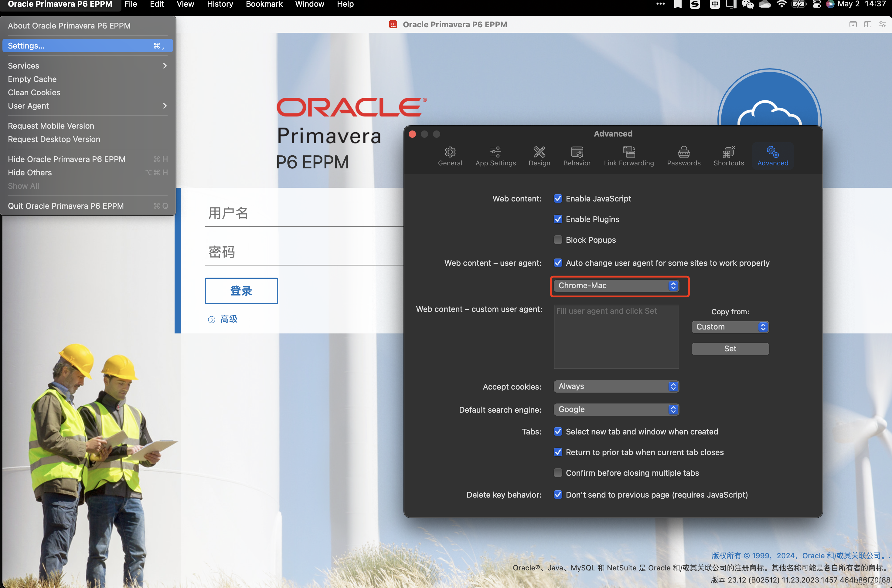The width and height of the screenshot is (892, 588).
Task: Toggle Don't send to previous page checkbox
Action: click(558, 495)
